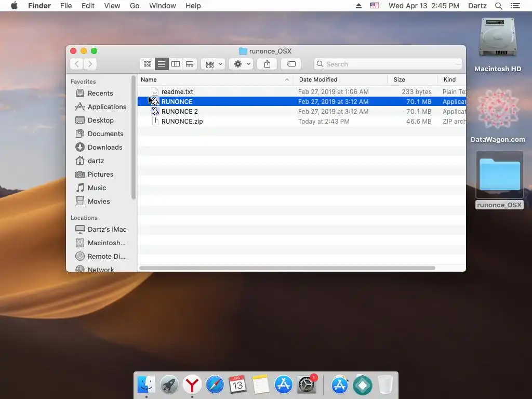Select Movies in the sidebar

(x=92, y=201)
